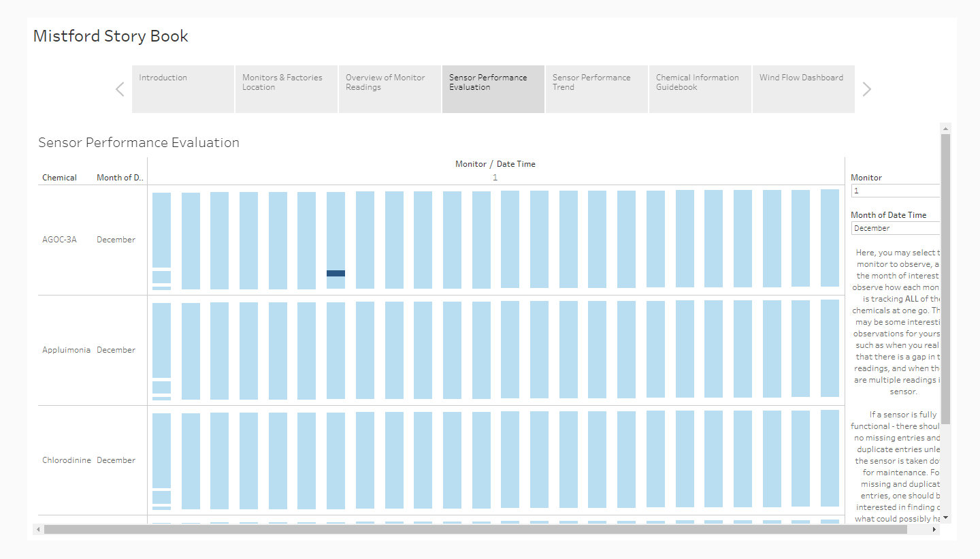Click the vertical scrollbar thumb of dashboard
This screenshot has width=980, height=559.
pos(945,278)
